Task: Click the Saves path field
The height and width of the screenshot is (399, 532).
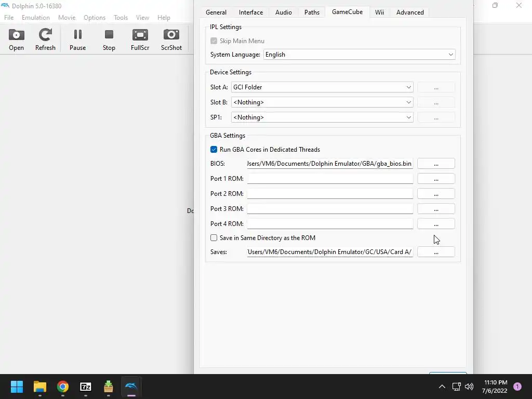Action: coord(330,252)
